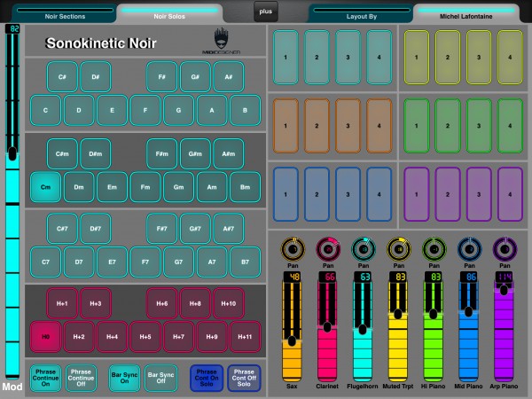Click the Mid Piano volume fader

pos(468,332)
